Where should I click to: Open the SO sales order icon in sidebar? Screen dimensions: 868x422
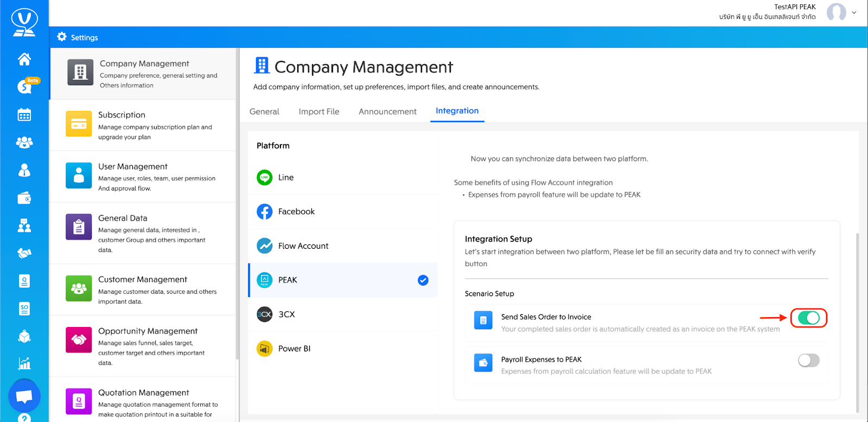[24, 308]
